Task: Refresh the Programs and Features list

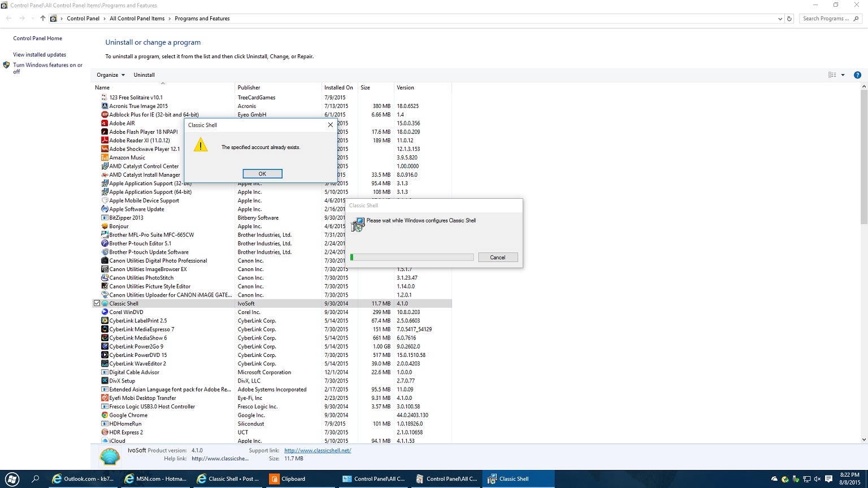Action: click(789, 19)
